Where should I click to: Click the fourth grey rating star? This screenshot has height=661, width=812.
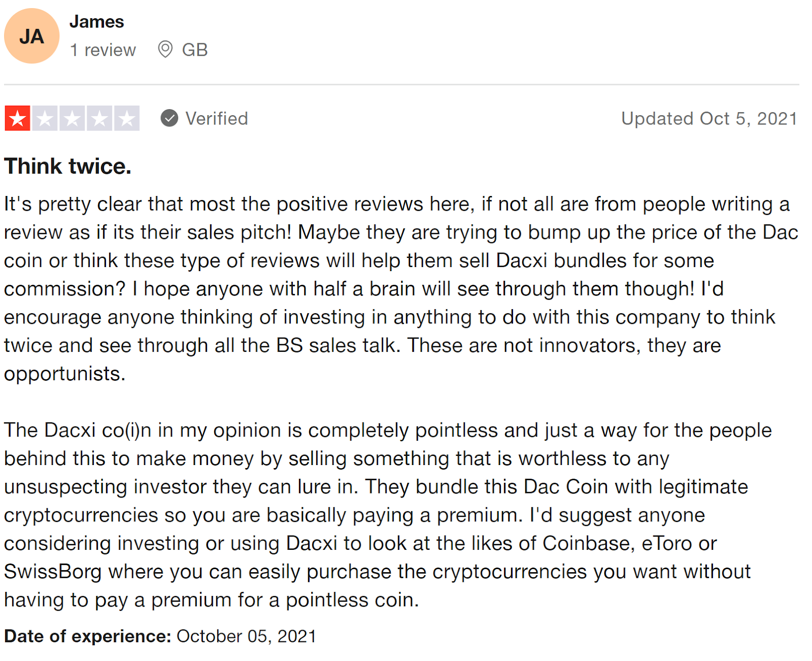[99, 118]
